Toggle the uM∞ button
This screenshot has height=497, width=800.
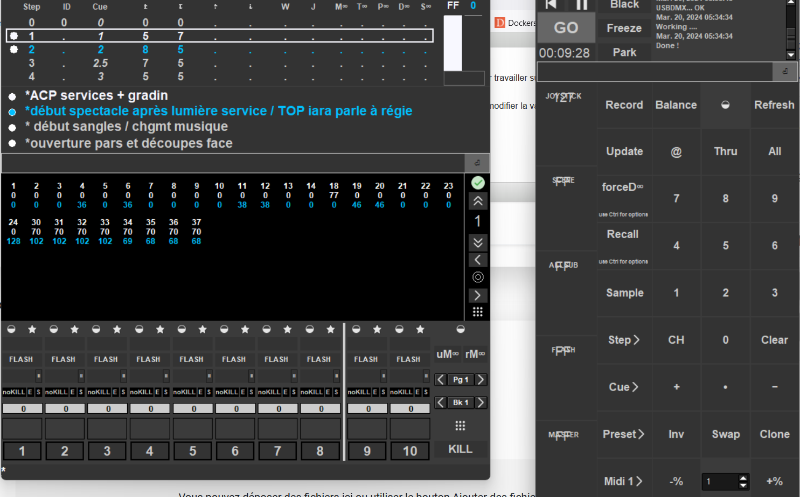(x=446, y=355)
